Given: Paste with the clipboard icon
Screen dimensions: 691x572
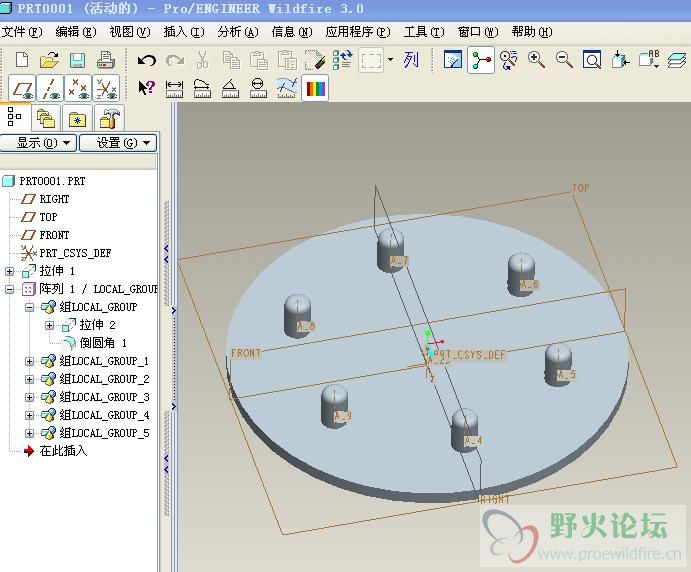Looking at the screenshot, I should [x=259, y=60].
